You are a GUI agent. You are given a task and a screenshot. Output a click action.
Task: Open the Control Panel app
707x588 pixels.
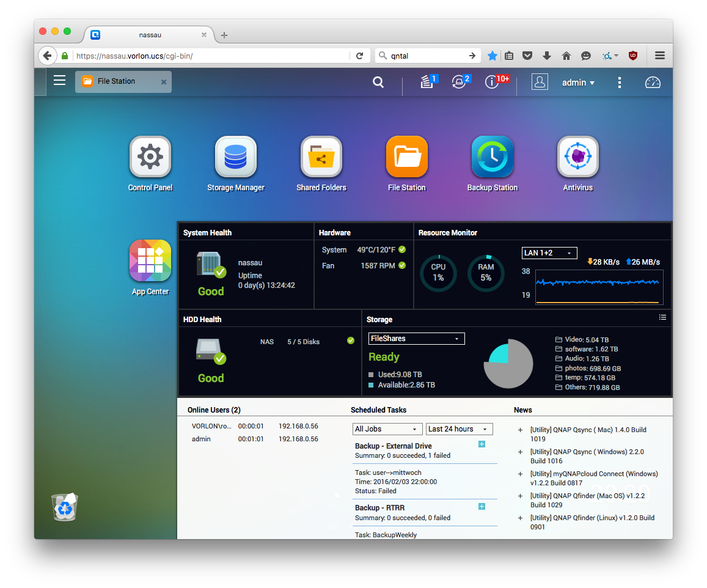click(150, 156)
